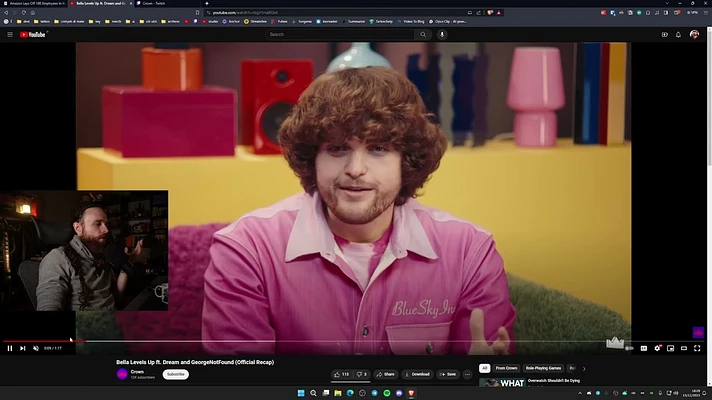Screen dimensions: 712x400
Task: Go to browser home page
Action: pos(33,13)
